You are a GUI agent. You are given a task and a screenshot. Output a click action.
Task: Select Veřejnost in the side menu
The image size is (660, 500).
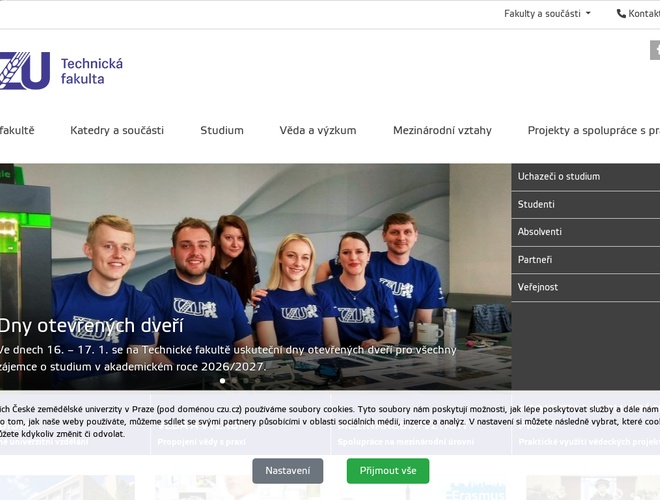point(538,287)
